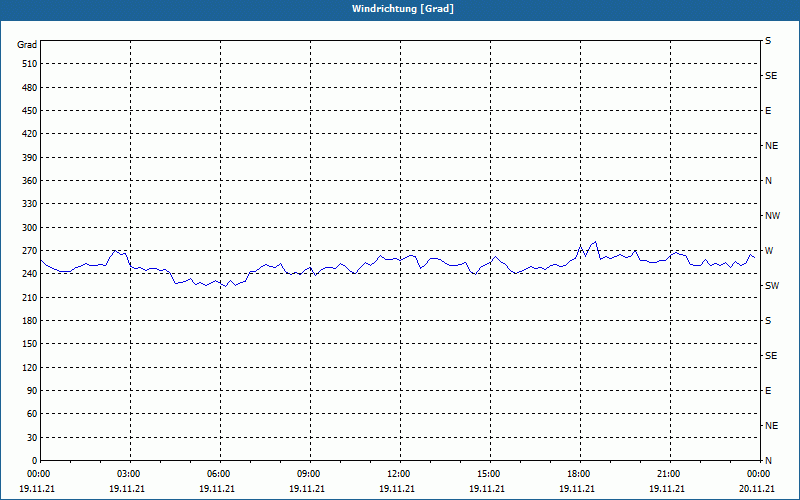Click 00:00 label above date 20.11.21
Viewport: 800px width, 500px height.
click(759, 474)
